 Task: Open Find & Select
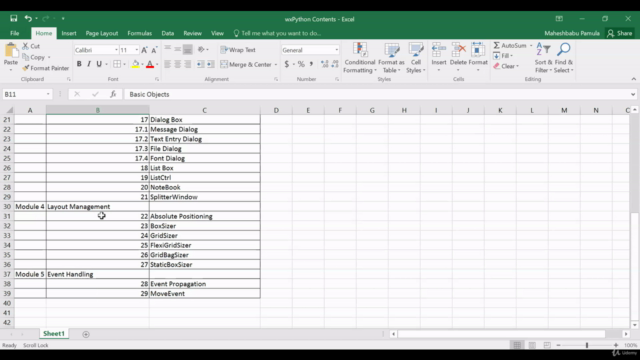click(564, 58)
